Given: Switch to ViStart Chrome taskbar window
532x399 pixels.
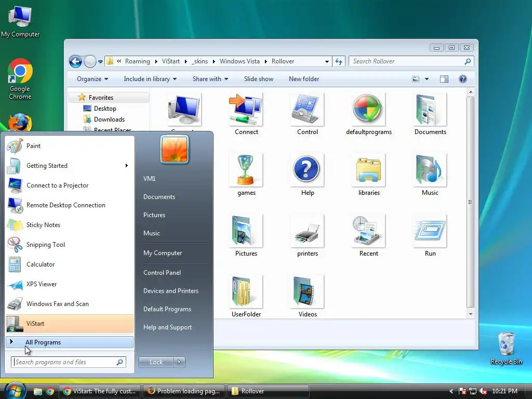Looking at the screenshot, I should pos(100,391).
